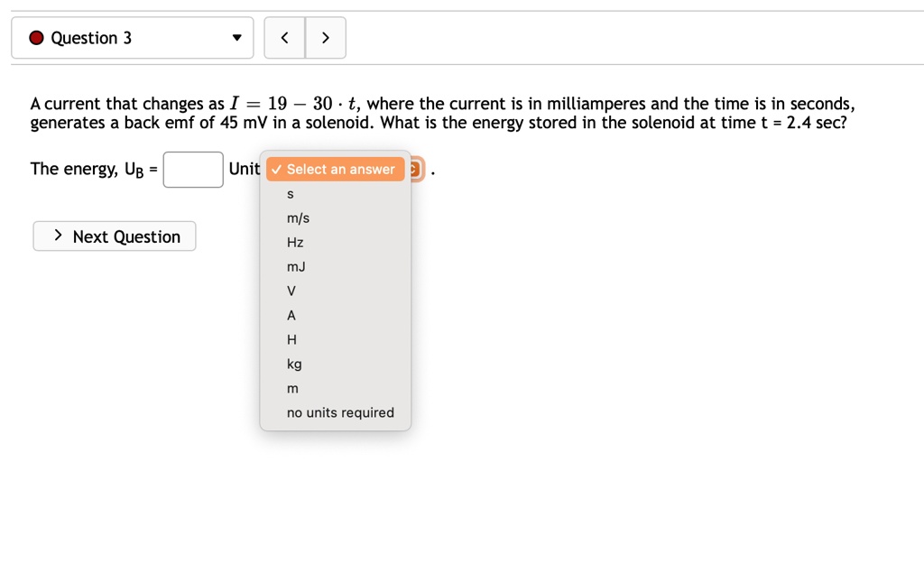Click the checkmark beside Select an answer
The height and width of the screenshot is (573, 924).
[x=277, y=169]
